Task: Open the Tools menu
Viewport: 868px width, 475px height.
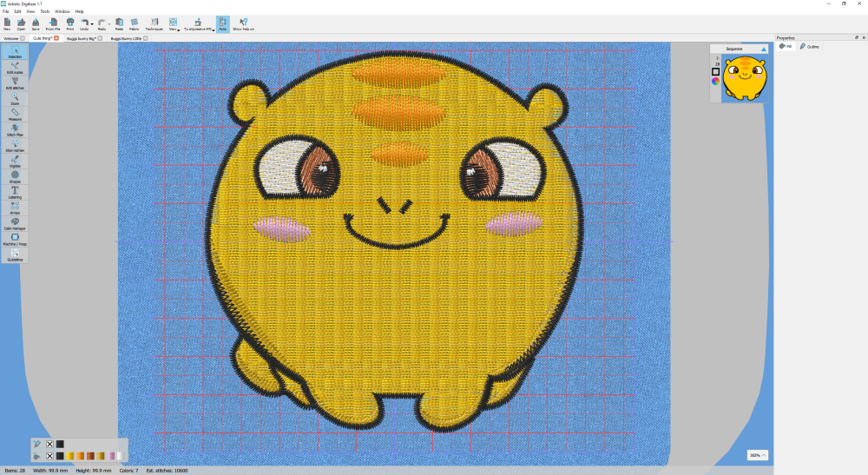Action: click(45, 11)
